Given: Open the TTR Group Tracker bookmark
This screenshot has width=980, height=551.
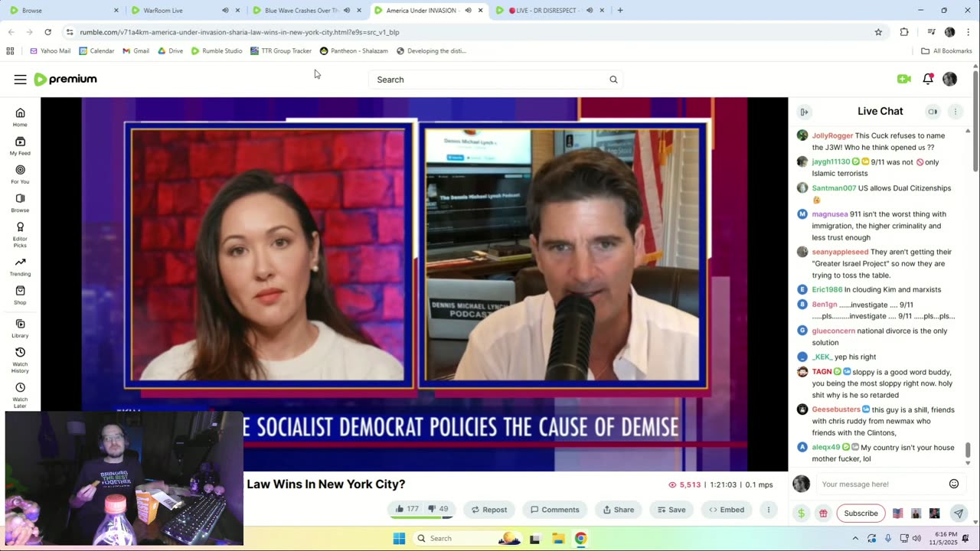Looking at the screenshot, I should [281, 51].
